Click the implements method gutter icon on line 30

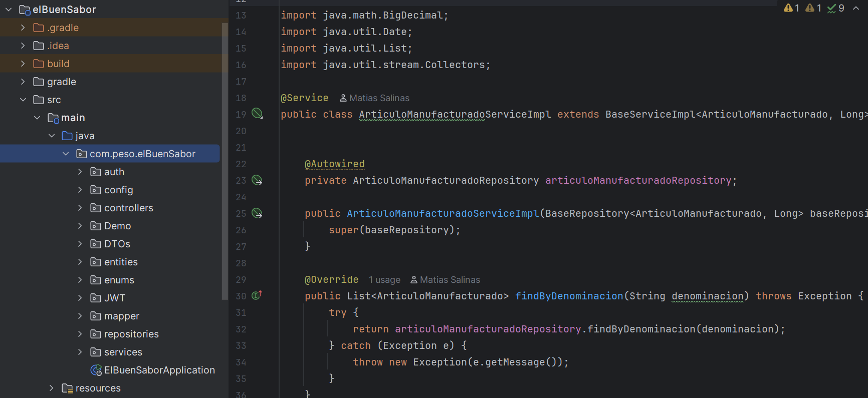[257, 295]
